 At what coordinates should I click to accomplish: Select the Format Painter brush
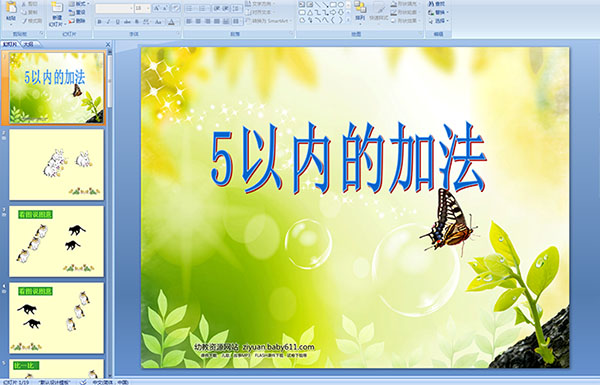32,21
